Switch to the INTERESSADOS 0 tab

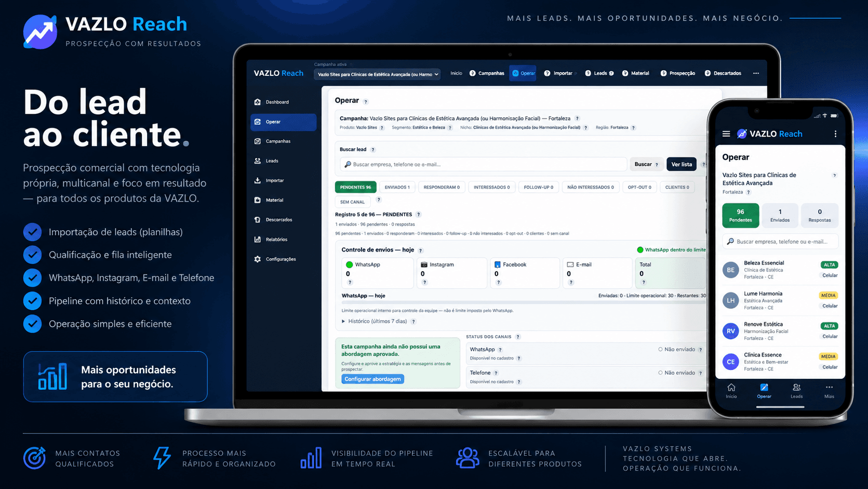(x=491, y=188)
